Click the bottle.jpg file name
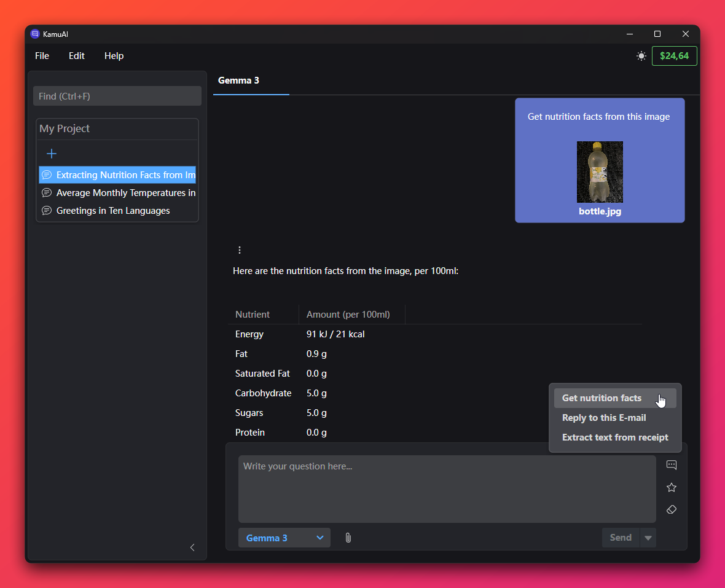 (600, 211)
